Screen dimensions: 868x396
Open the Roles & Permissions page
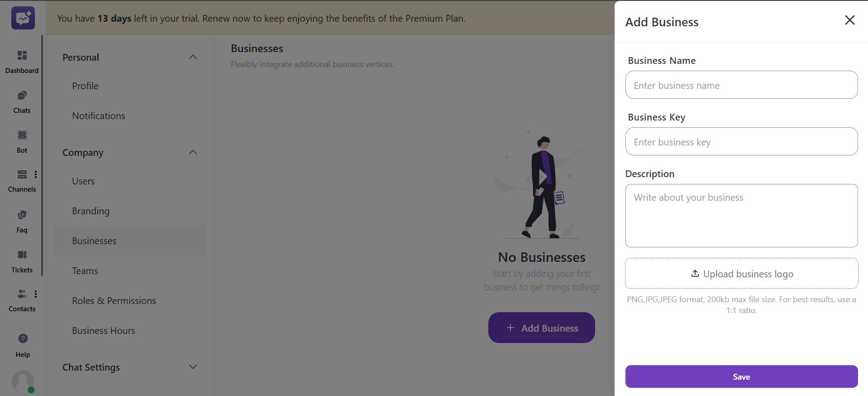114,300
